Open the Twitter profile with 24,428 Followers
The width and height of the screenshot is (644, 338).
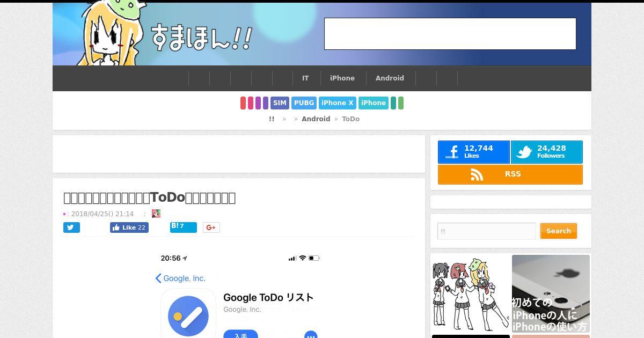coord(546,152)
